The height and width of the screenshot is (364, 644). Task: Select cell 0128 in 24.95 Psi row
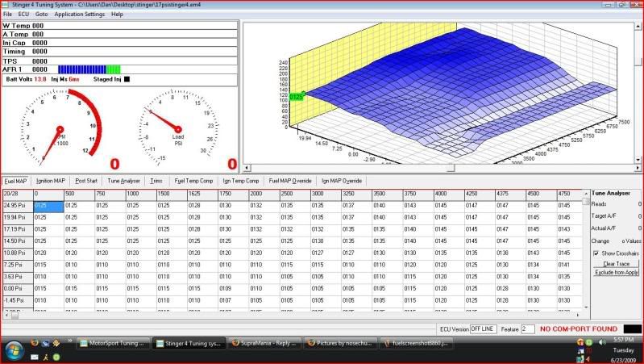pyautogui.click(x=202, y=207)
